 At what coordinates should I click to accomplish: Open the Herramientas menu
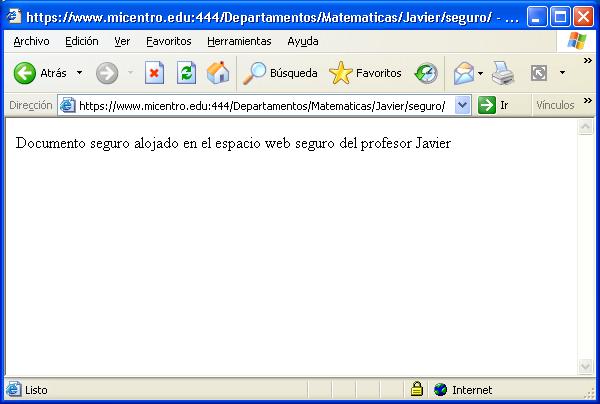click(239, 41)
